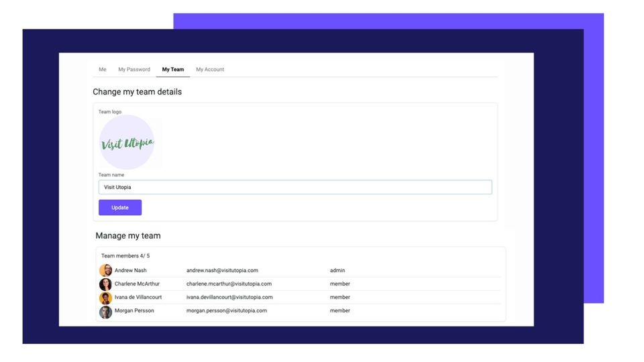Switch to the Me tab
Image resolution: width=644 pixels, height=362 pixels.
102,69
